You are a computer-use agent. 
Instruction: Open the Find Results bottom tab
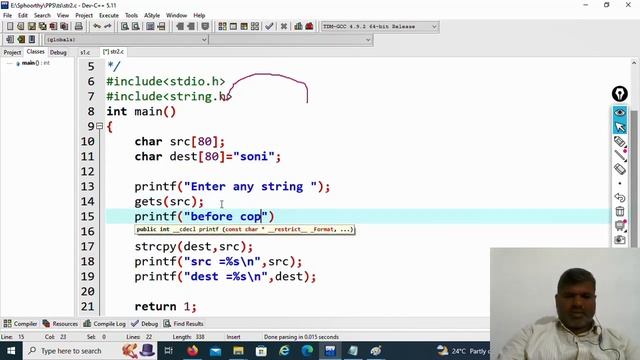[184, 324]
